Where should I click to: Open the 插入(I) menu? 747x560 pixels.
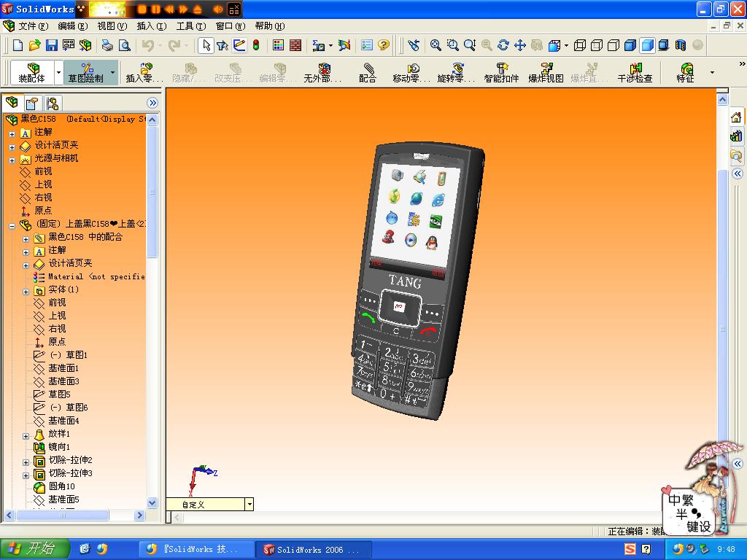[x=152, y=26]
